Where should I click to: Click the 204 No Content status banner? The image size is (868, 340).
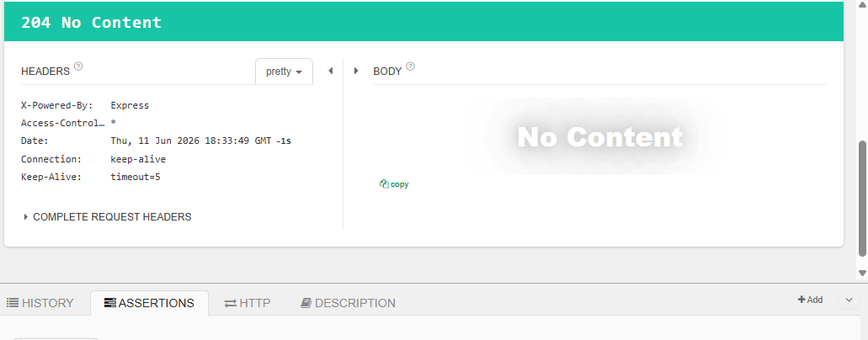coord(423,22)
